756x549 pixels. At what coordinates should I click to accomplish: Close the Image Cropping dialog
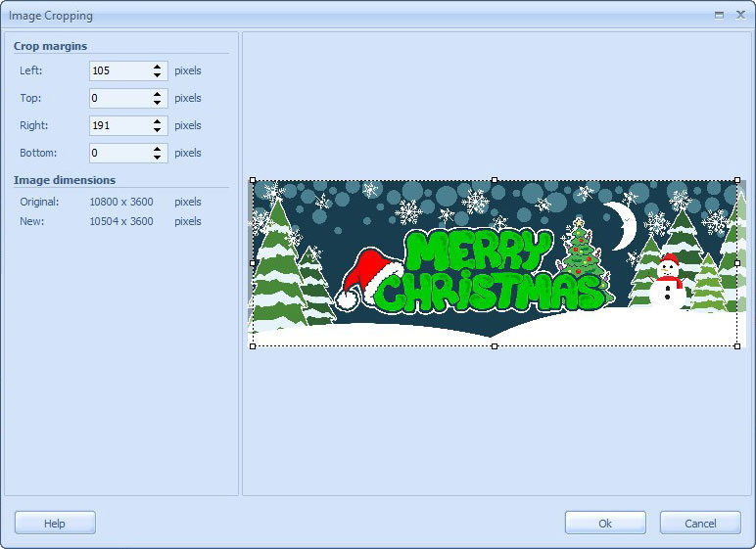pyautogui.click(x=740, y=15)
